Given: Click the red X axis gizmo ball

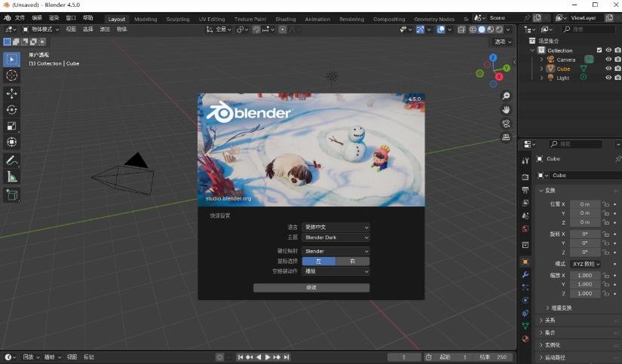Looking at the screenshot, I should pos(498,77).
